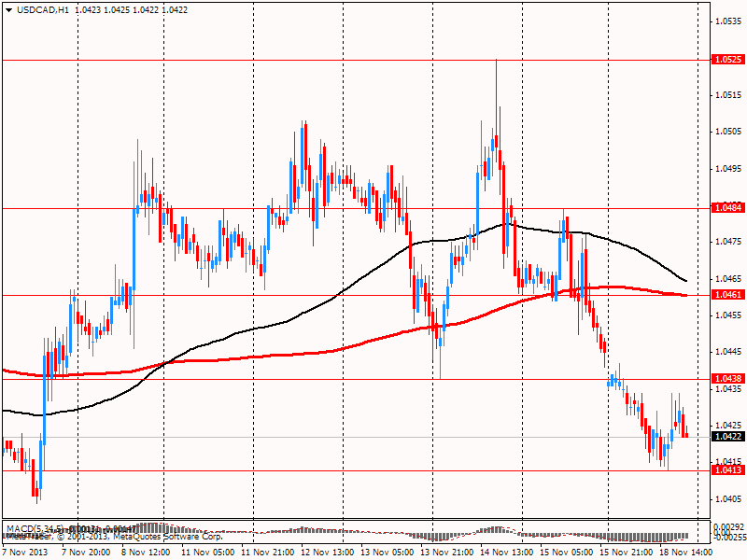Click the 1.0455 price scale value
This screenshot has height=560, width=747.
point(729,315)
